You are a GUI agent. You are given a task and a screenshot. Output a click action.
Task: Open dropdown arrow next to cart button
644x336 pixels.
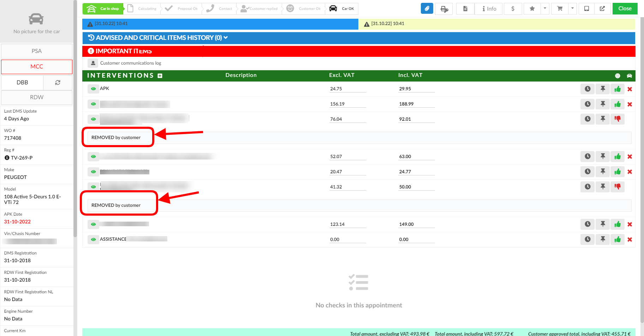tap(572, 8)
